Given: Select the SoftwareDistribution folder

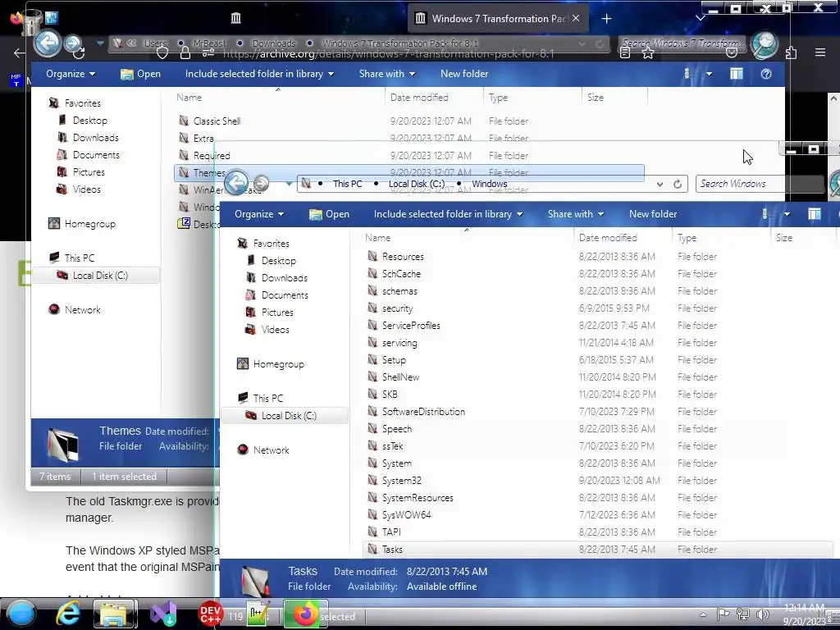Looking at the screenshot, I should (423, 412).
